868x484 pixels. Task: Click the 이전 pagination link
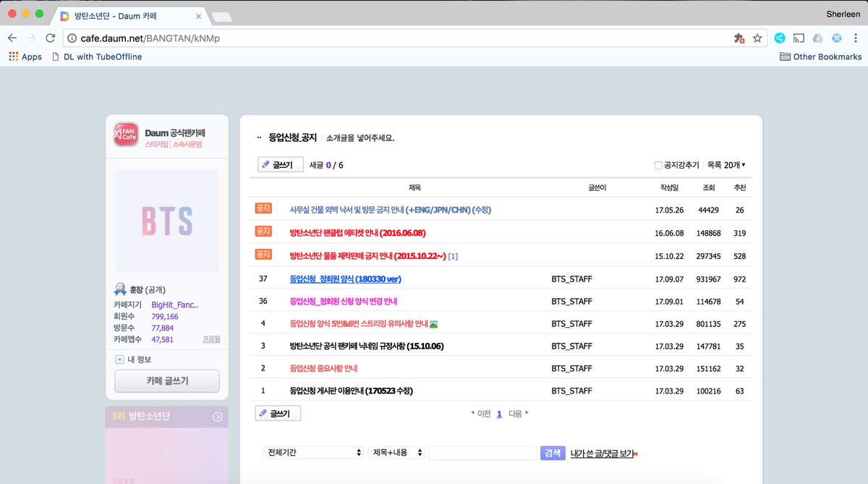pos(480,414)
